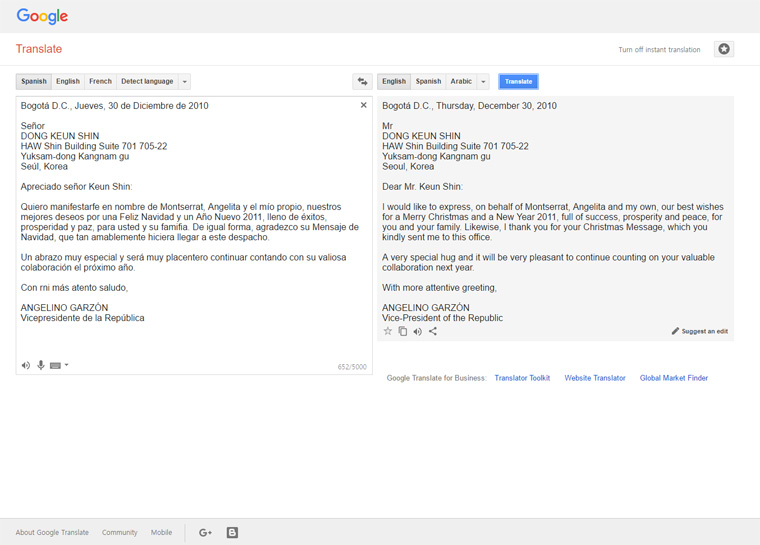Image resolution: width=760 pixels, height=545 pixels.
Task: Open About Google Translate link
Action: tap(52, 532)
